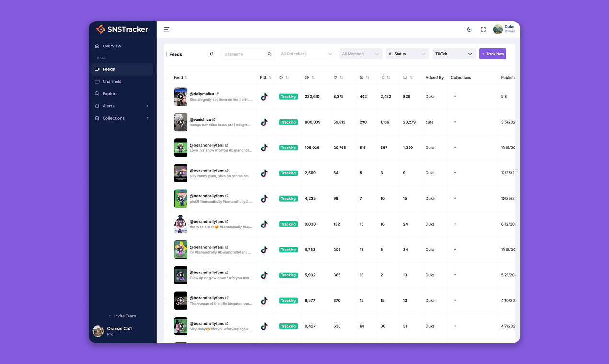Expand the Collections submenu chevron
This screenshot has width=609, height=364.
[x=148, y=118]
